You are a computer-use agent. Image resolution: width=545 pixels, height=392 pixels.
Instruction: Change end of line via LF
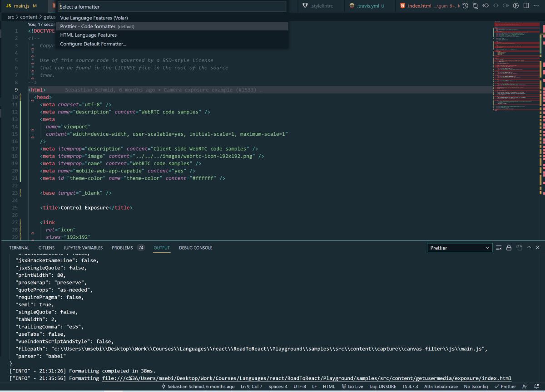click(x=314, y=387)
